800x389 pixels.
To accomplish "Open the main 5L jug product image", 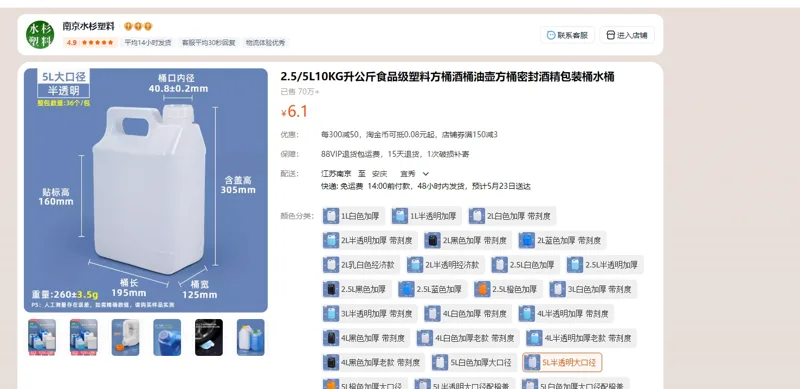I will tap(146, 190).
